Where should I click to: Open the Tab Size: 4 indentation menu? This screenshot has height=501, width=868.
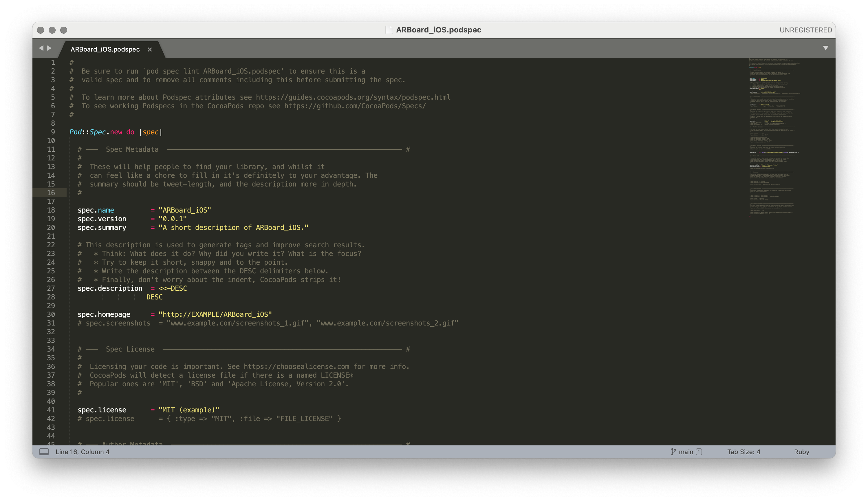pyautogui.click(x=744, y=452)
